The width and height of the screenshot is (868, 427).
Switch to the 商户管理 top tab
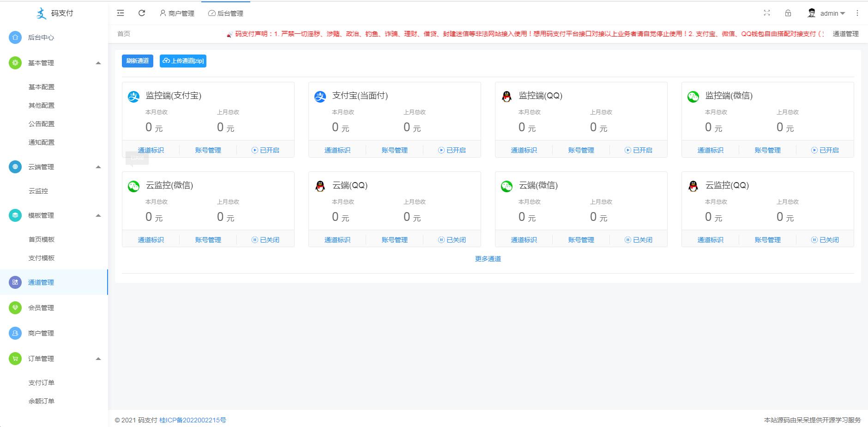[x=177, y=13]
